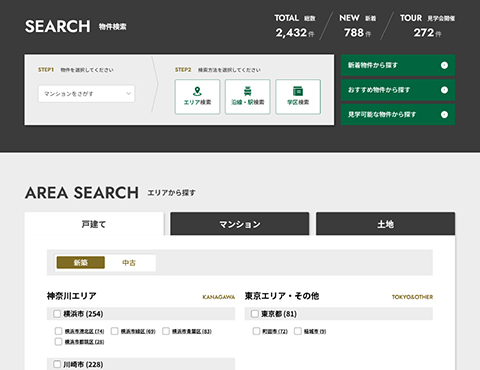Click arrow icon on おすすめ物件から探す
The width and height of the screenshot is (480, 370).
(x=444, y=90)
